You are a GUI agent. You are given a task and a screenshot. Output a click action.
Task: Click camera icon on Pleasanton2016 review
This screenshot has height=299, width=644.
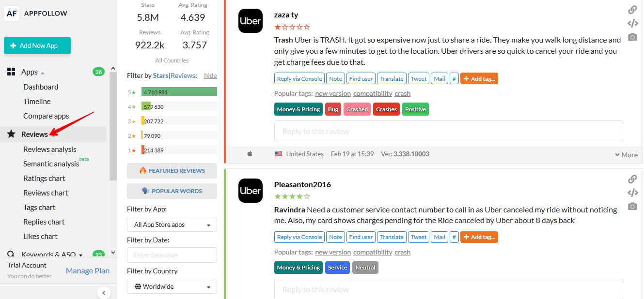[632, 206]
